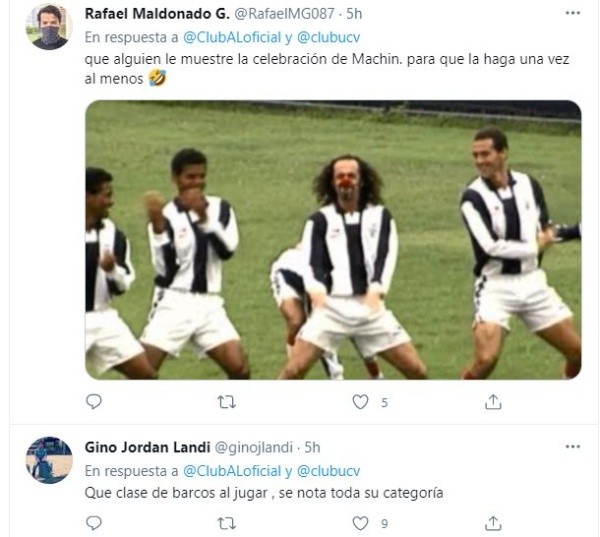Screen dimensions: 600x537
Task: Open more options for Gino Jordan Landi's tweet
Action: point(572,447)
